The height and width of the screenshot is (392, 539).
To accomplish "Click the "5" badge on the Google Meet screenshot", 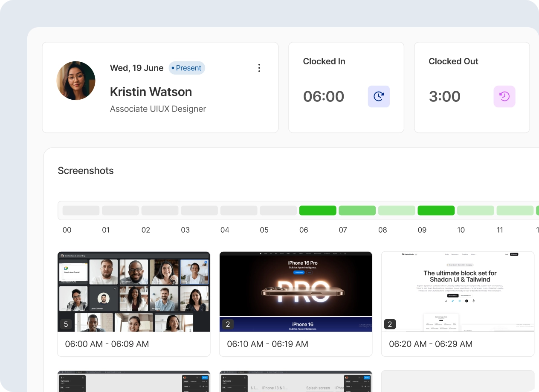I will click(66, 324).
